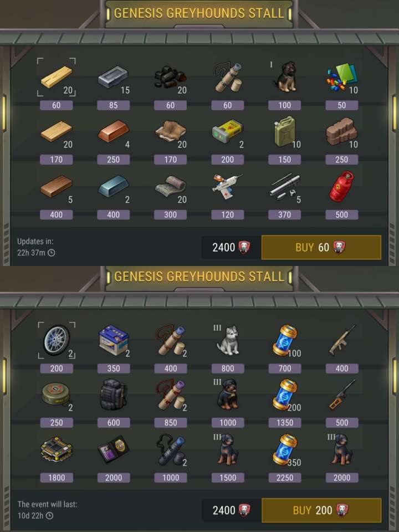The image size is (399, 532).
Task: Select the colored beads and paper item
Action: (342, 76)
